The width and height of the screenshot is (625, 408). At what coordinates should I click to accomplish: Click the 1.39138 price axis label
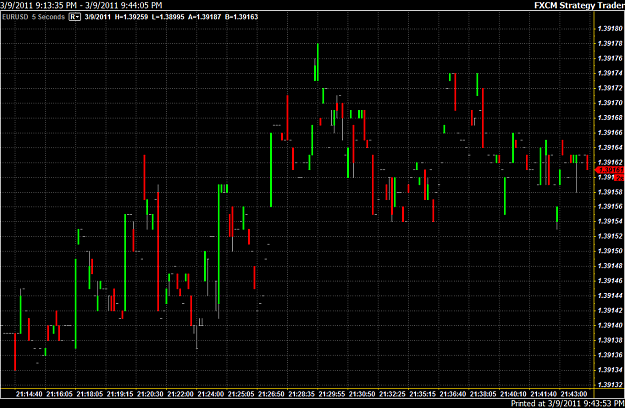(610, 340)
